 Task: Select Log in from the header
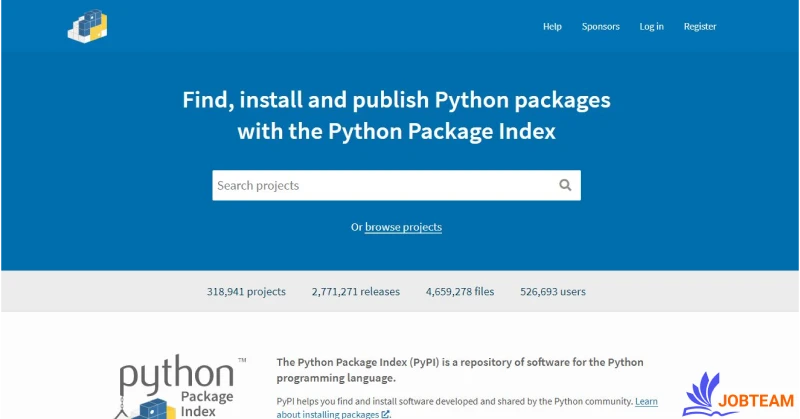(651, 27)
